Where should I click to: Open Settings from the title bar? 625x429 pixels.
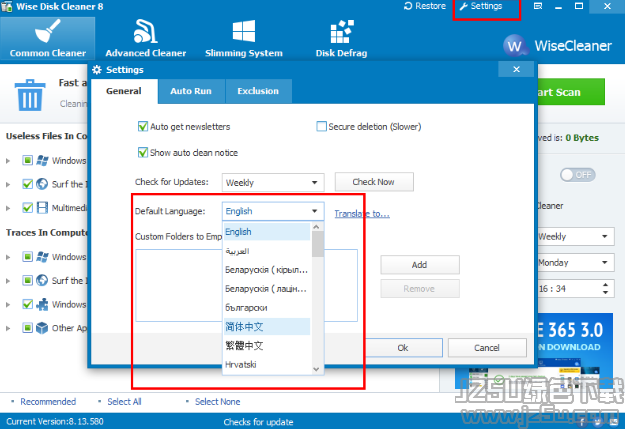(x=480, y=6)
